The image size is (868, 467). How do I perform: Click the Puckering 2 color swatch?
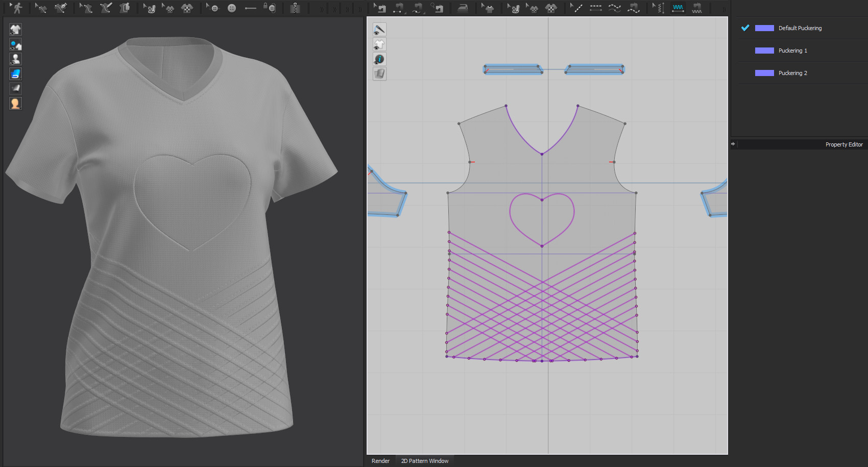tap(764, 73)
